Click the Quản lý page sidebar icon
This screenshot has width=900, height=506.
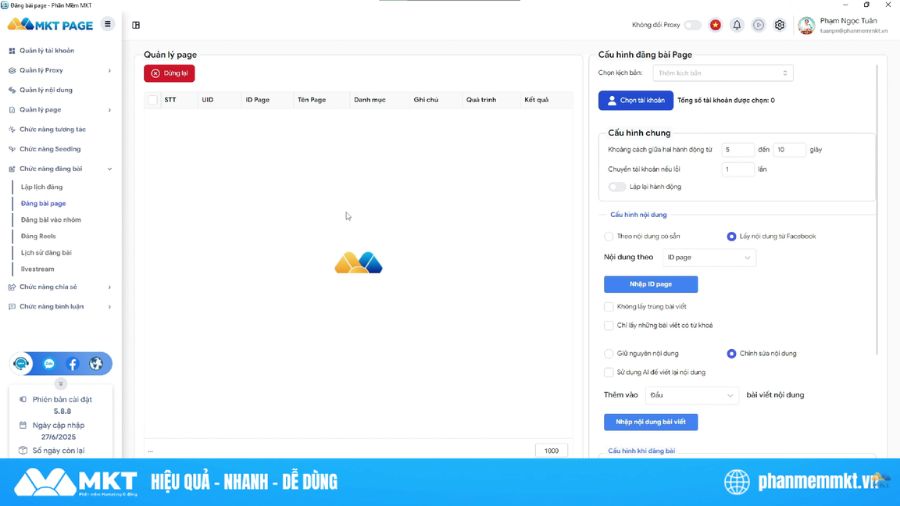pos(12,110)
